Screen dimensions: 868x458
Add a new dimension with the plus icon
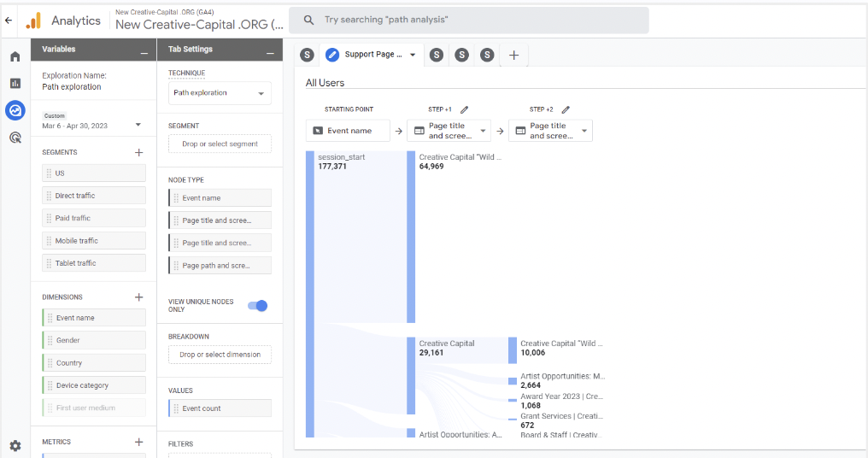(x=139, y=297)
